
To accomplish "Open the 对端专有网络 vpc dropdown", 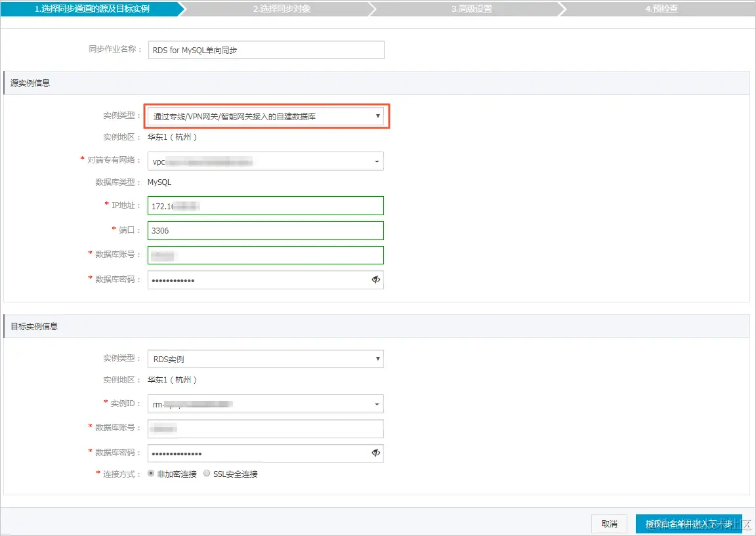I will (x=266, y=161).
